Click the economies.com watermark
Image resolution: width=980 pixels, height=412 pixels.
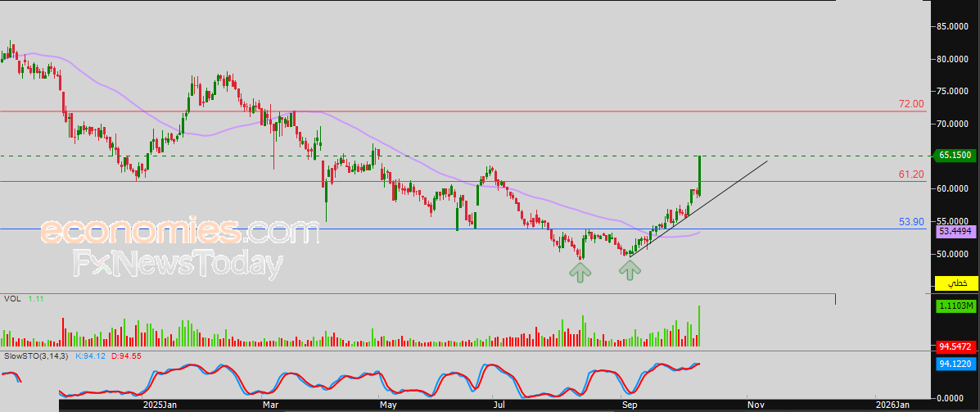[x=179, y=232]
